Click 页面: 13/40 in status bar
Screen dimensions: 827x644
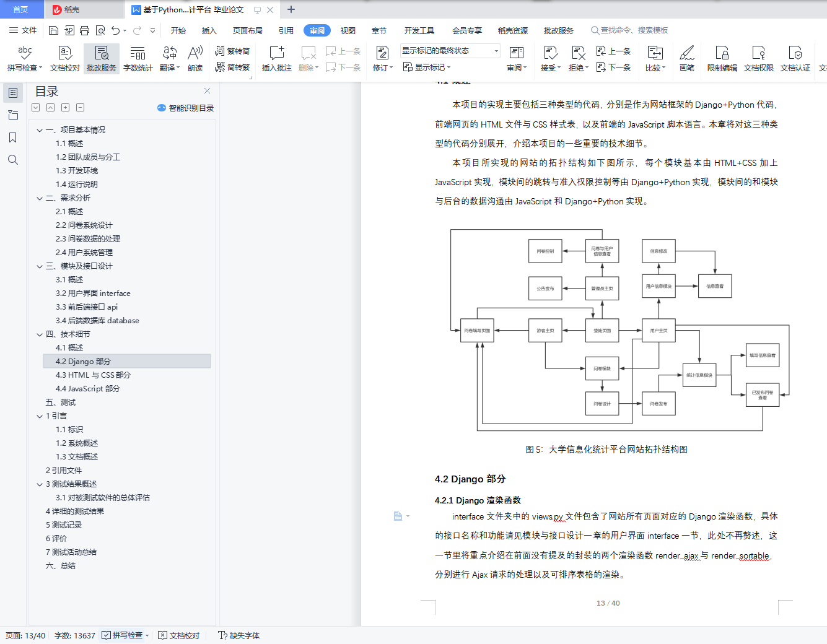25,635
